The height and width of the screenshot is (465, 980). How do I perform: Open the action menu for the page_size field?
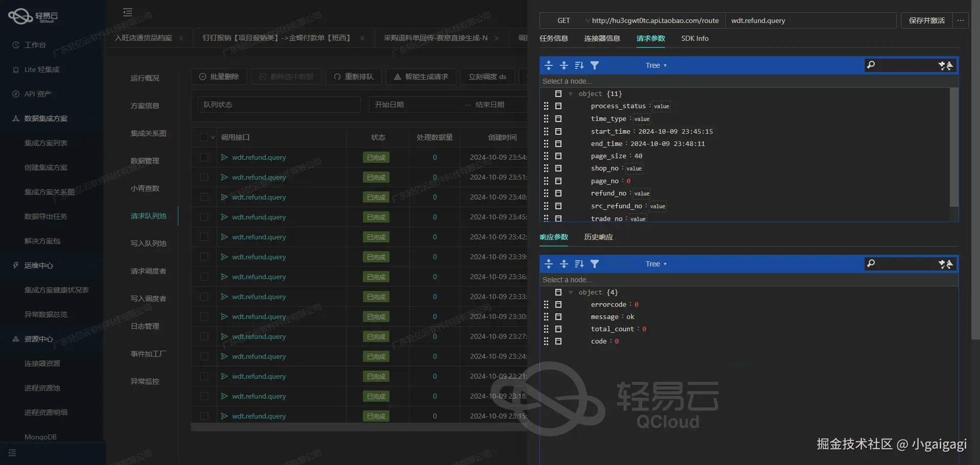coord(558,156)
